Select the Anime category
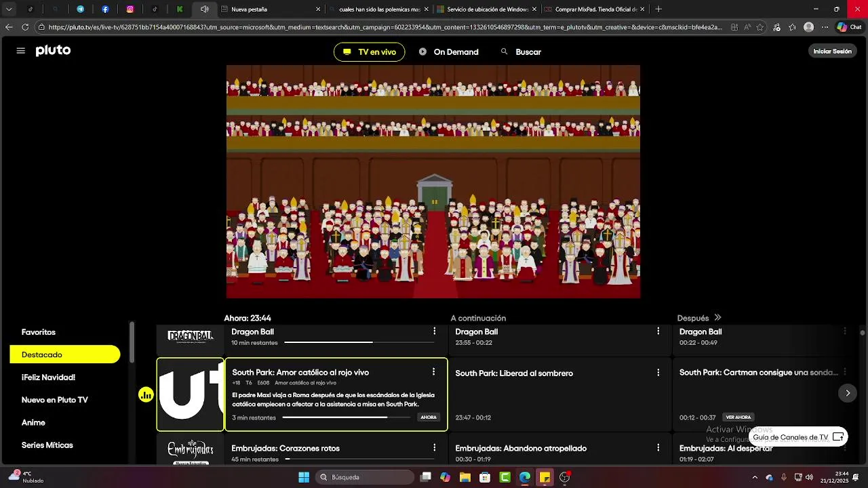868x488 pixels. pyautogui.click(x=33, y=422)
